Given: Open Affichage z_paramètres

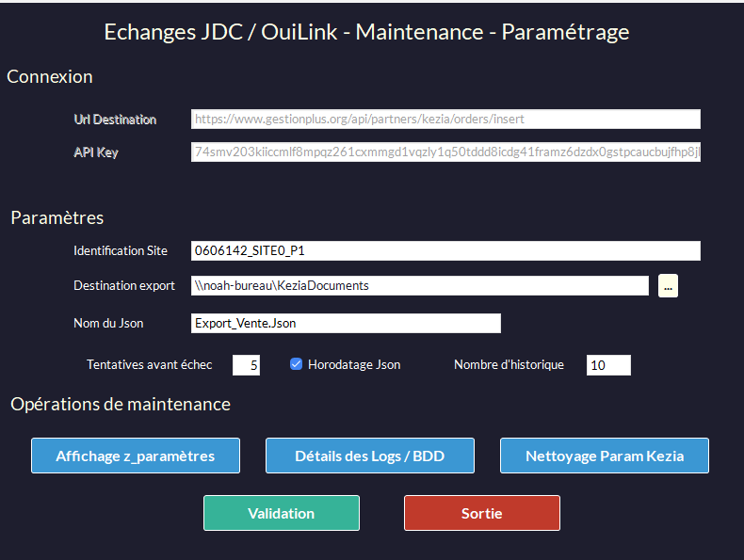Looking at the screenshot, I should tap(136, 456).
